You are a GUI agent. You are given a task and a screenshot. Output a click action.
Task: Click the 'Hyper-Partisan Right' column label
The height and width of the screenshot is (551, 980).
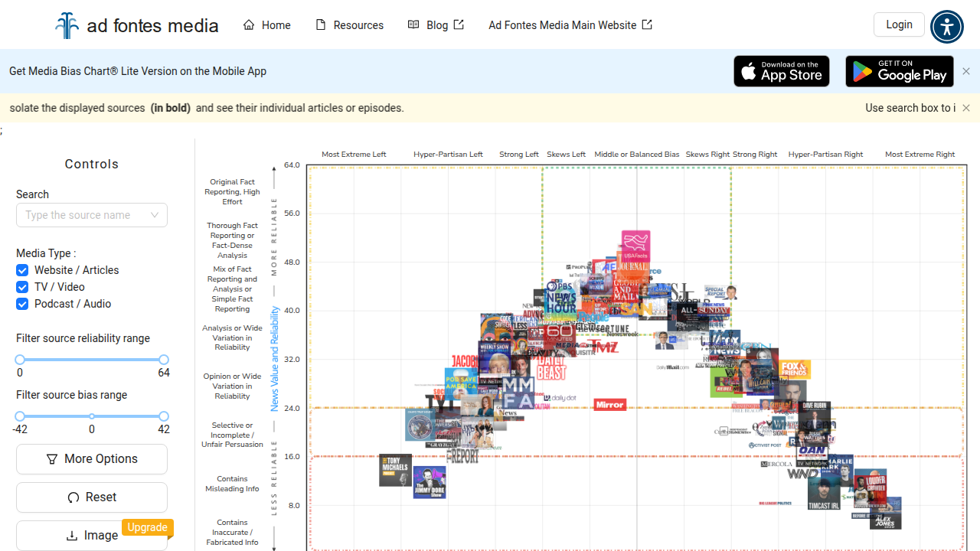point(825,155)
